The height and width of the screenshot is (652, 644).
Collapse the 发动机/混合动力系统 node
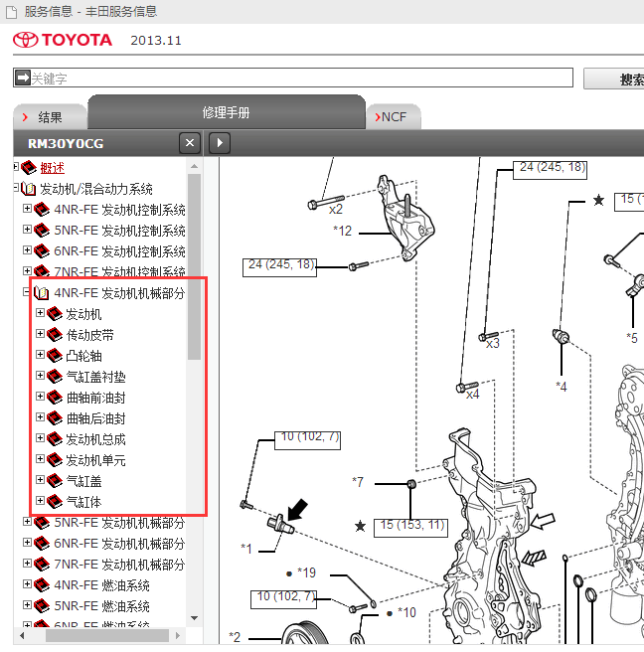(x=16, y=188)
